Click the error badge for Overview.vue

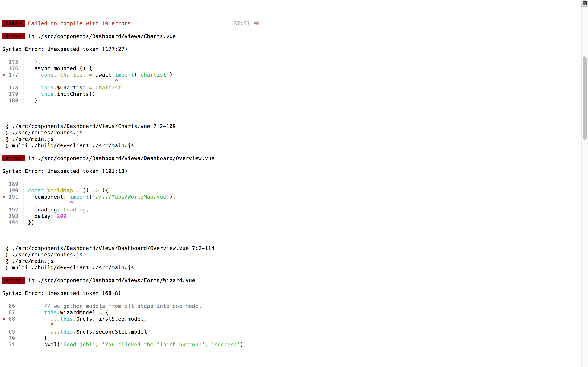[13, 158]
